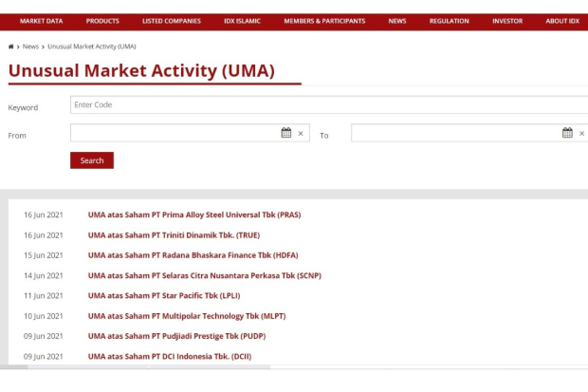Open the From date calendar picker
Image resolution: width=588 pixels, height=392 pixels.
[286, 133]
